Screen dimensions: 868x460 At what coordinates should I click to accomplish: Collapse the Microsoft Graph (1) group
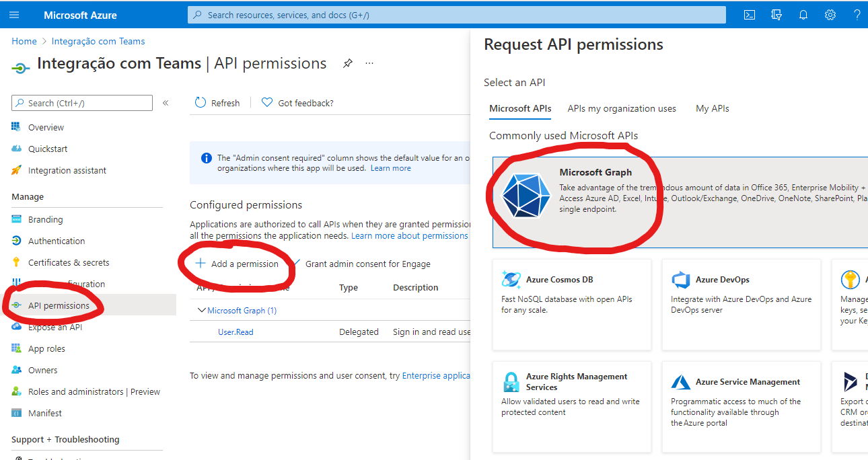[202, 311]
